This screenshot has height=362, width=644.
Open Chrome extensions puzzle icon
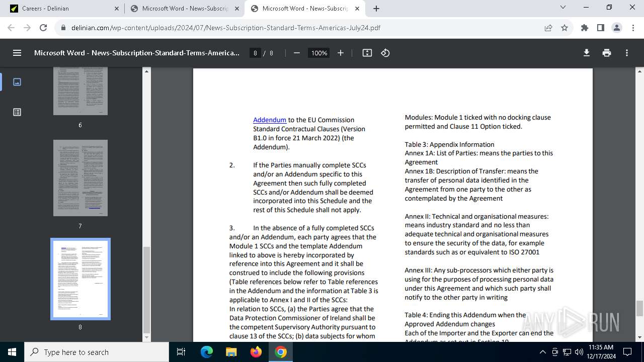click(x=585, y=28)
